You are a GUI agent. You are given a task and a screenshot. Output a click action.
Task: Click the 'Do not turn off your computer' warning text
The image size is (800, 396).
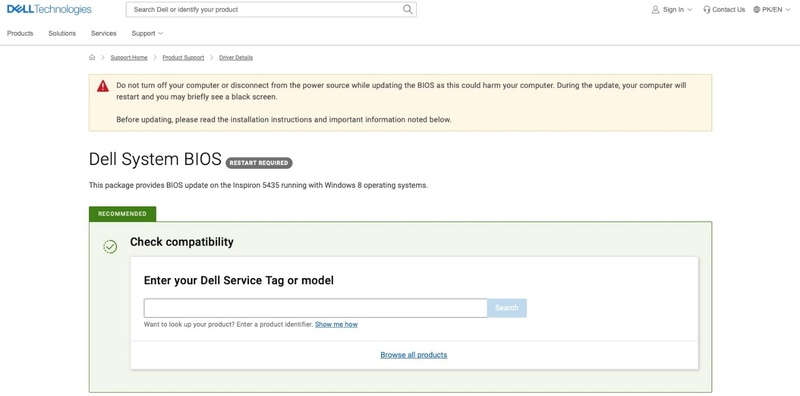[x=401, y=91]
